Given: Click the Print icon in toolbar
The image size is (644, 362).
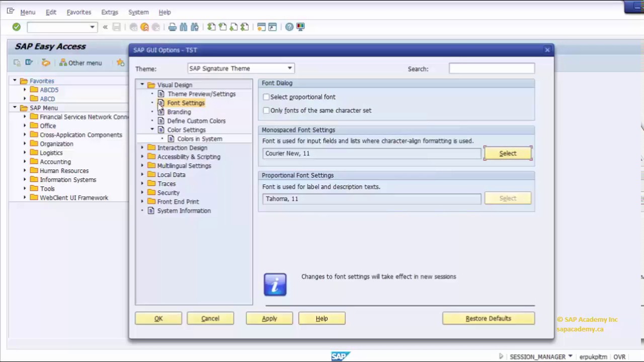Looking at the screenshot, I should (x=173, y=27).
